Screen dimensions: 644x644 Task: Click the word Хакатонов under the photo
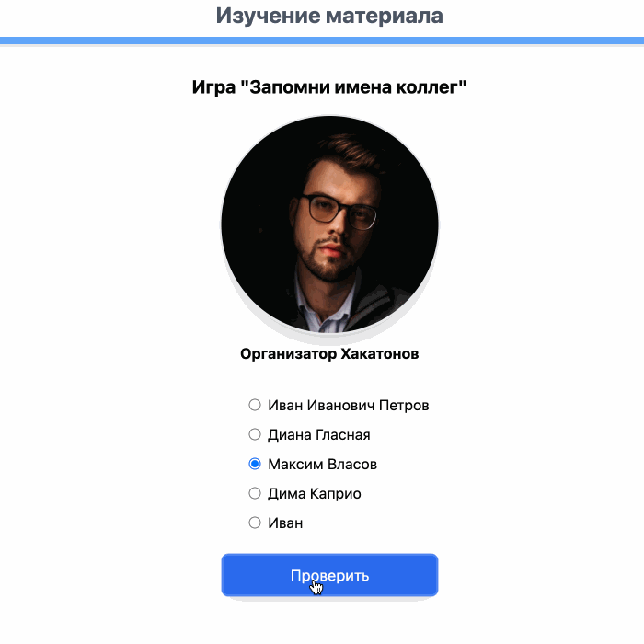click(x=380, y=353)
